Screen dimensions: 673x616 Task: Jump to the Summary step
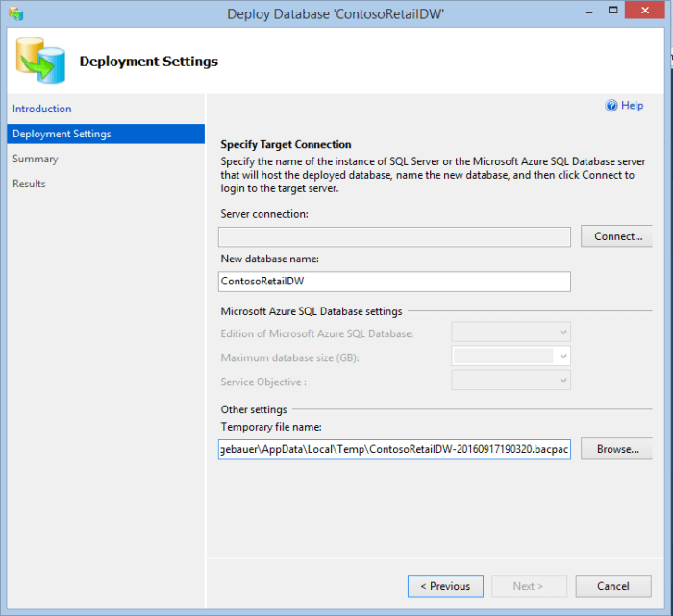click(x=36, y=159)
